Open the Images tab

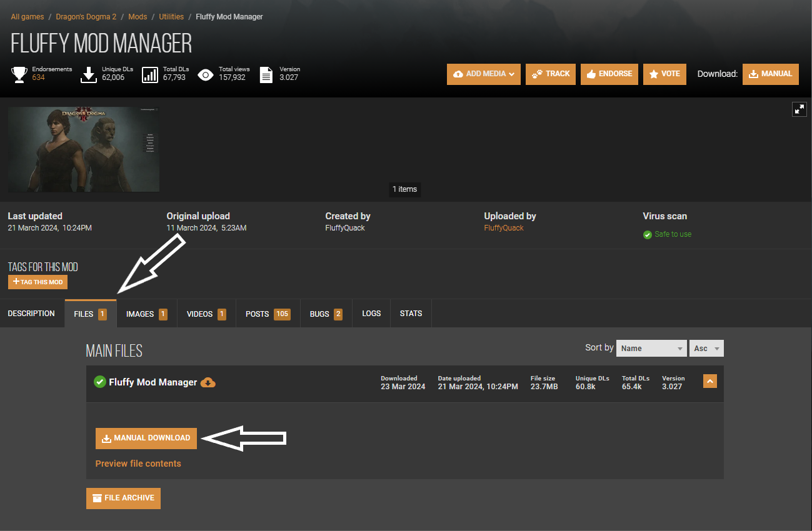coord(147,314)
